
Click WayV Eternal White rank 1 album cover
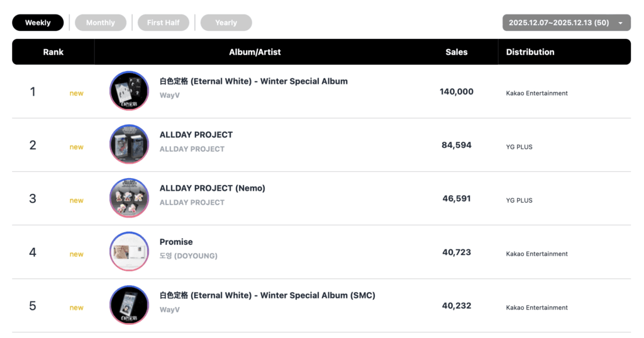click(x=129, y=91)
